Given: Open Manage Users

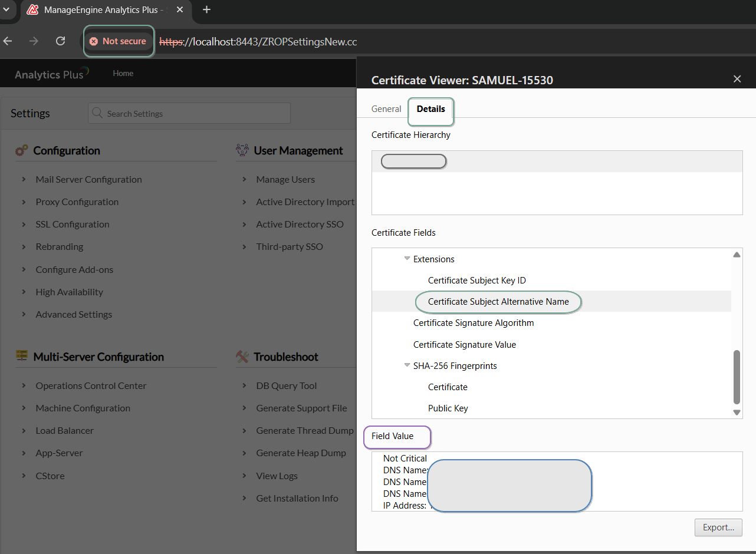Looking at the screenshot, I should (285, 180).
